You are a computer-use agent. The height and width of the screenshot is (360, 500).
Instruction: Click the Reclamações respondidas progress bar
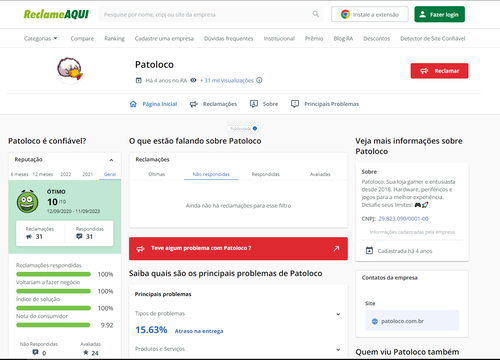tap(53, 274)
